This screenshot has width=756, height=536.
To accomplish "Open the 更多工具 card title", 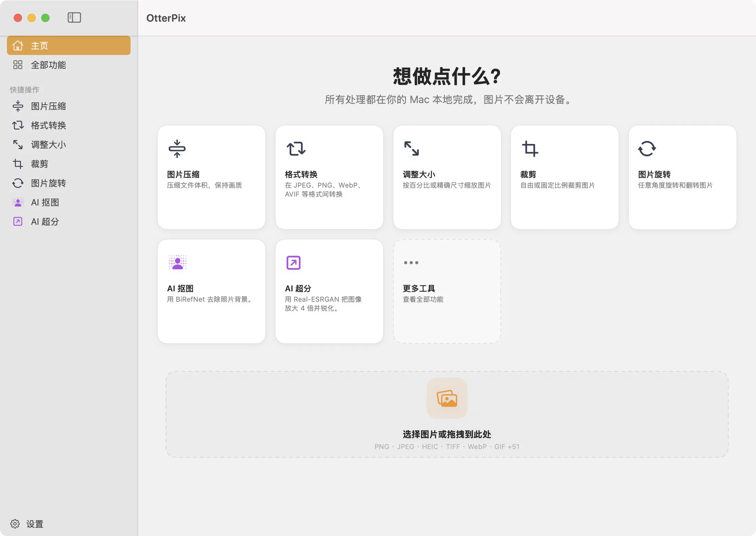I will click(x=419, y=289).
